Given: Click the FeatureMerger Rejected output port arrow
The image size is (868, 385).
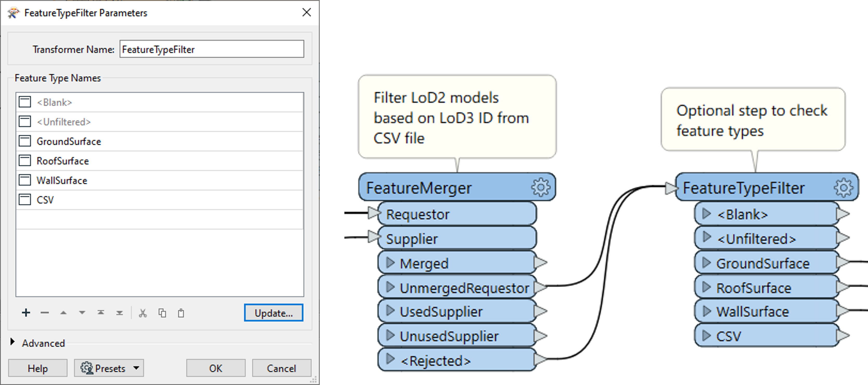Looking at the screenshot, I should coord(540,359).
